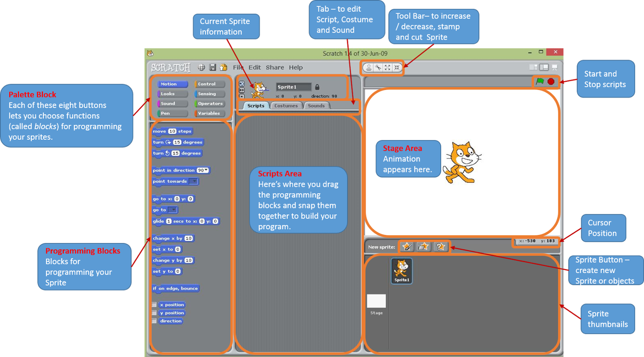Click the cat icon in title bar
644x357 pixels.
pos(150,53)
